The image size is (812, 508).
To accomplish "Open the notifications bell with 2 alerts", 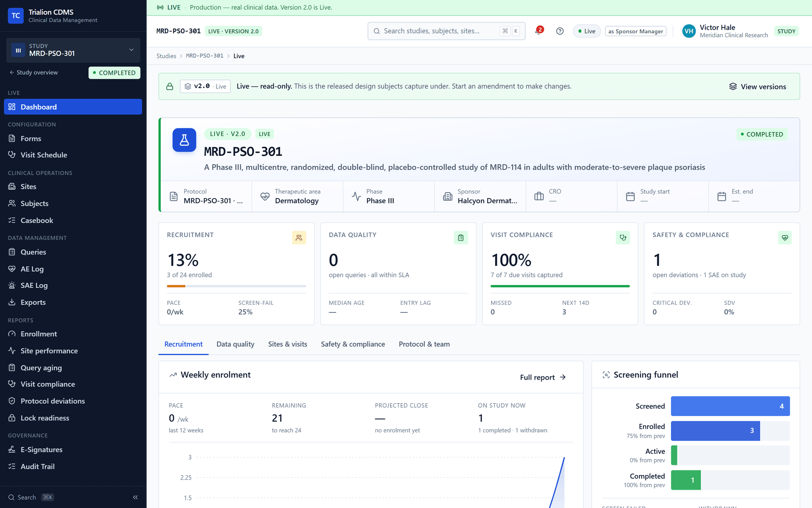I will tap(538, 31).
